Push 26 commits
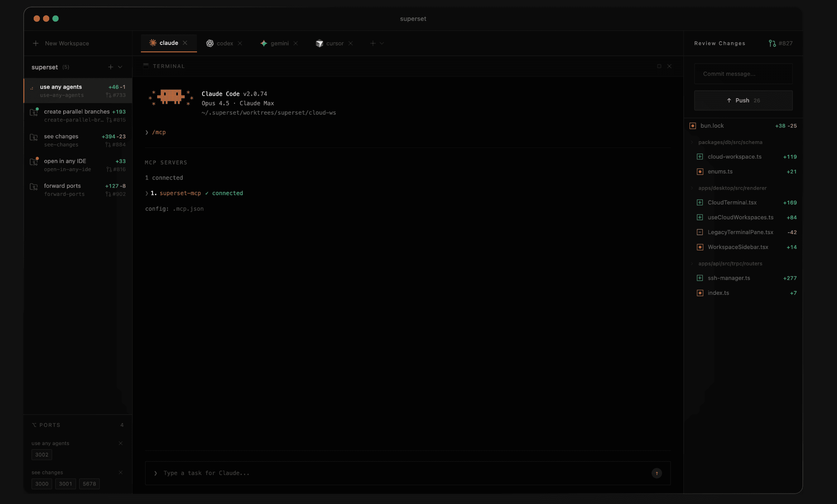837x504 pixels. tap(743, 101)
